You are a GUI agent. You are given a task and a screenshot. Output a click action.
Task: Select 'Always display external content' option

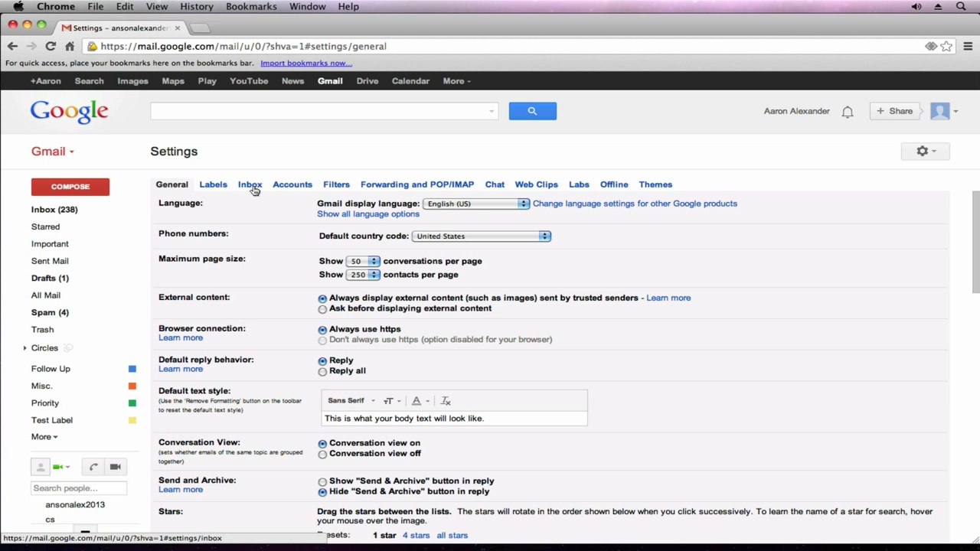pyautogui.click(x=322, y=298)
